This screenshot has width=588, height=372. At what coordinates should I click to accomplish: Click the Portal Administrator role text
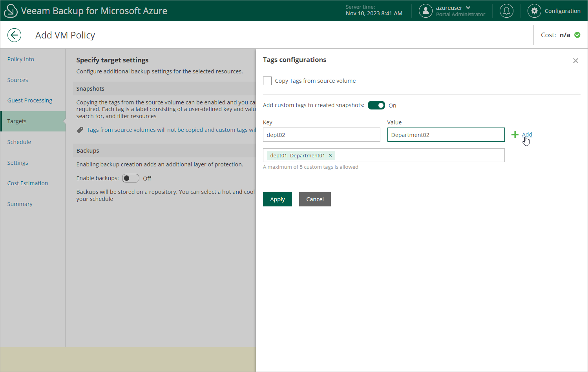point(460,15)
